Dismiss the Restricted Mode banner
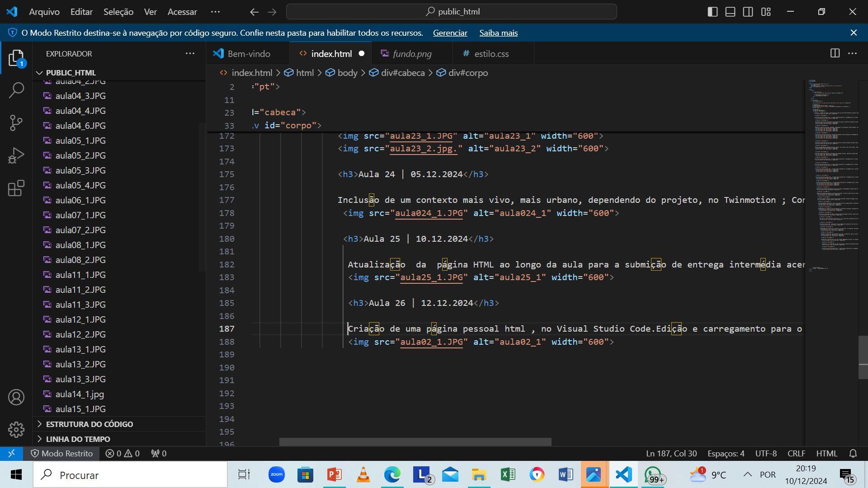 tap(854, 33)
